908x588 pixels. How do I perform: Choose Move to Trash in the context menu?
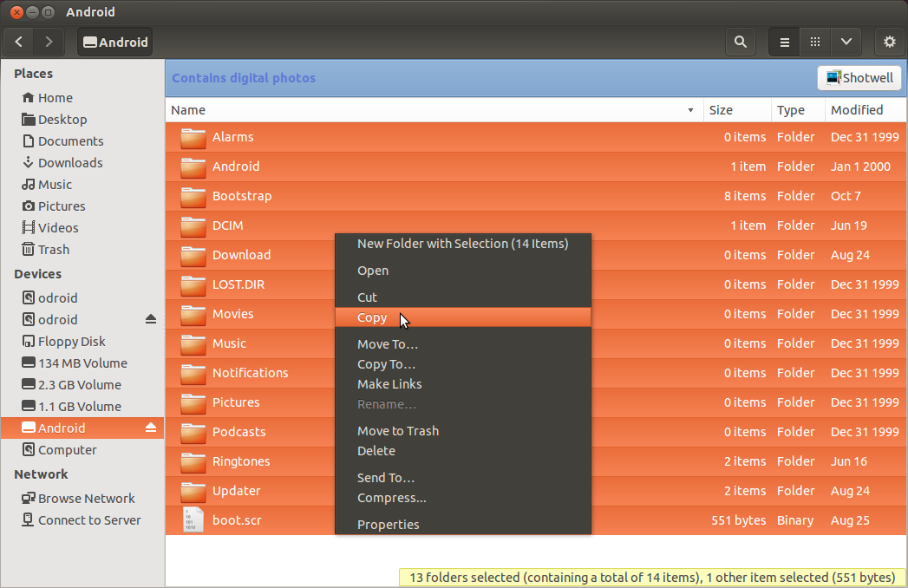pos(398,430)
